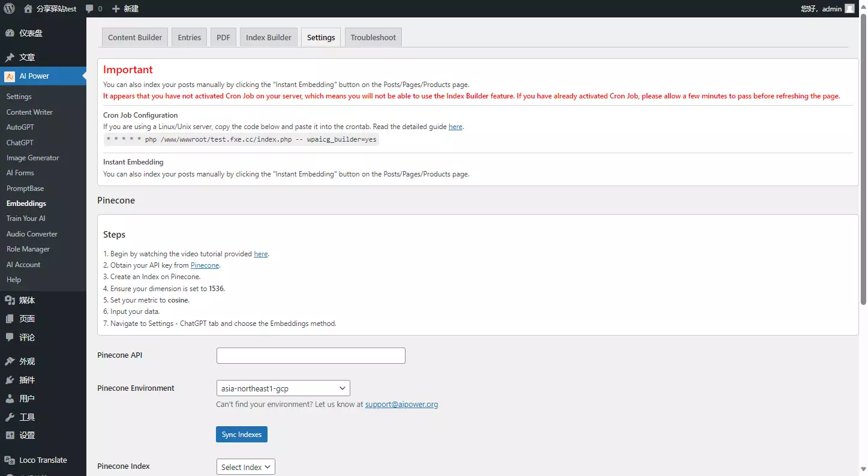This screenshot has height=476, width=868.
Task: Click step 4 dimension 1536 text
Action: [x=164, y=289]
